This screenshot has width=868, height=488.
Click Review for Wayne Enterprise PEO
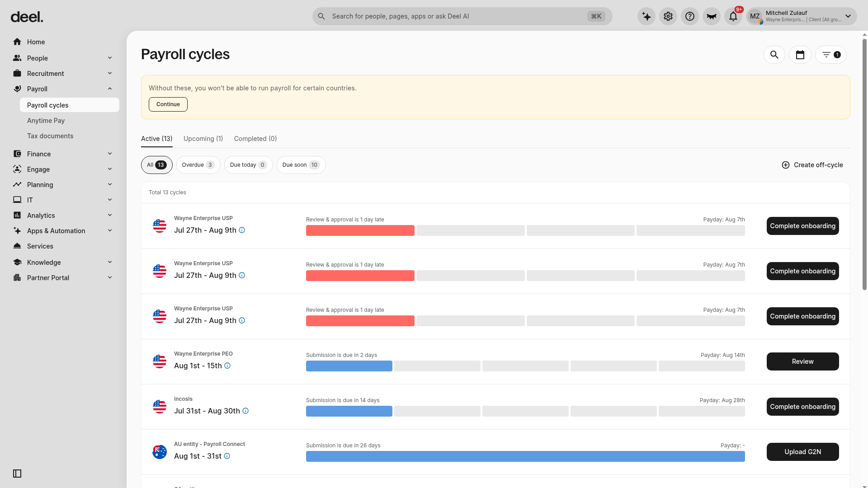(802, 361)
